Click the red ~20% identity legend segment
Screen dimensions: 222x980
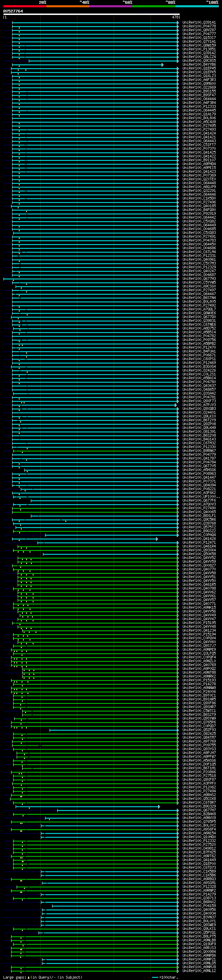(25, 6)
